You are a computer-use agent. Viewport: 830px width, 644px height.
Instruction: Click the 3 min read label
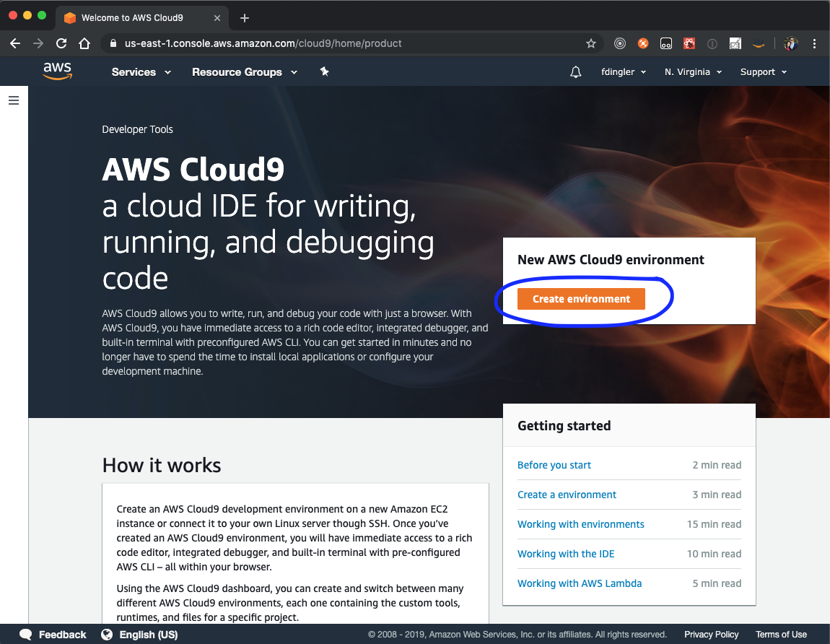click(x=717, y=495)
